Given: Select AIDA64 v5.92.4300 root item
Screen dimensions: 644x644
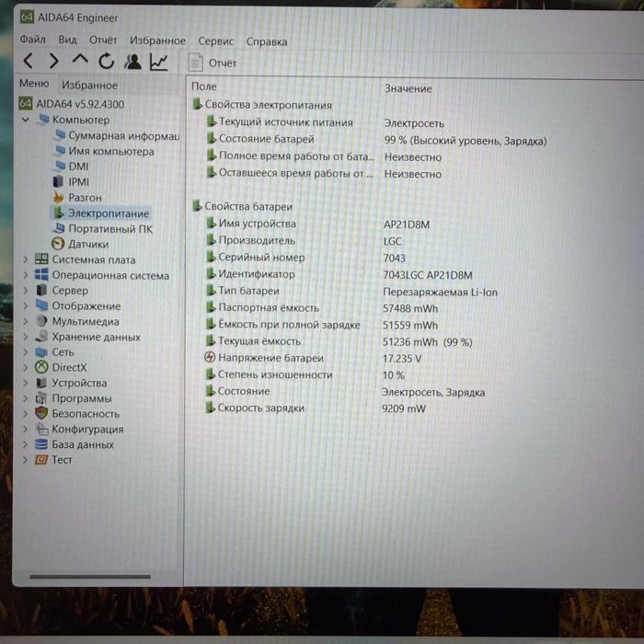Looking at the screenshot, I should (72, 103).
